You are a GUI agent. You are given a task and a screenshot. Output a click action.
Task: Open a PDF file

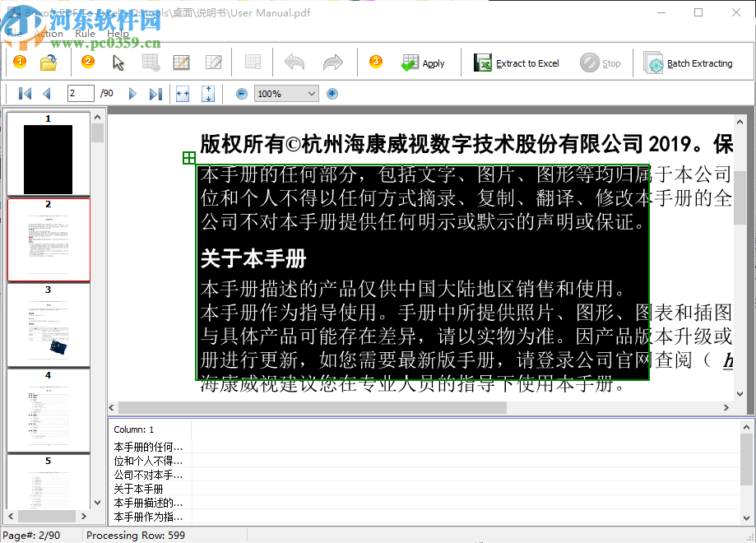pyautogui.click(x=47, y=62)
